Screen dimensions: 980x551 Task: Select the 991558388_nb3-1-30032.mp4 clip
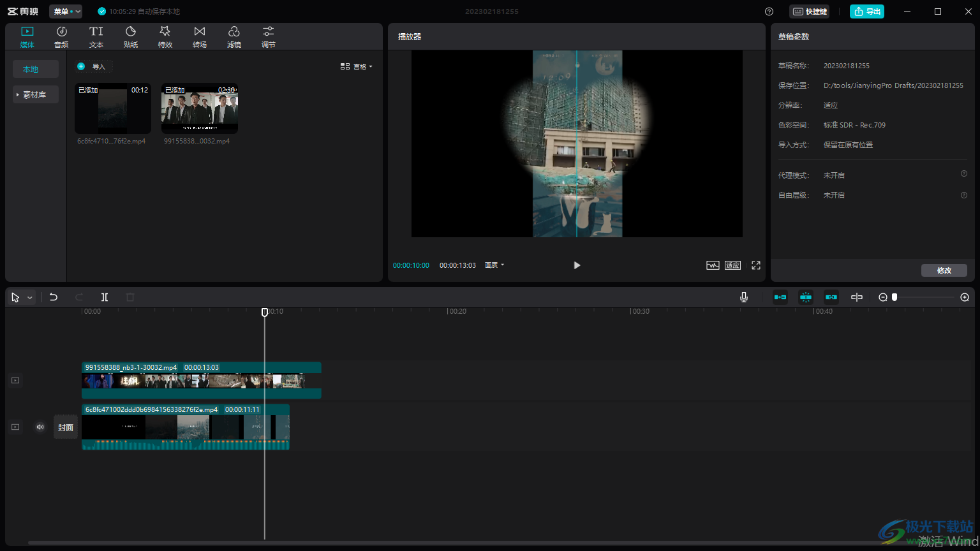pos(201,381)
